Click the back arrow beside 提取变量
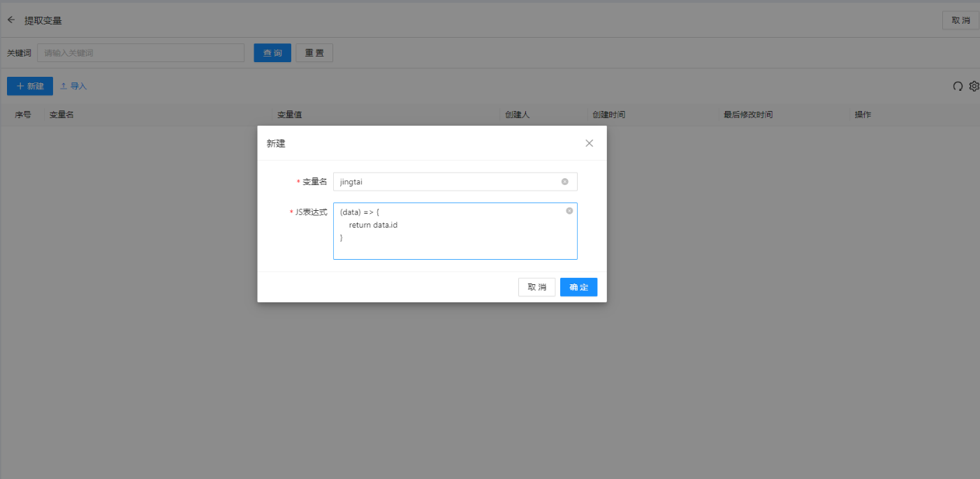The width and height of the screenshot is (980, 479). click(x=10, y=20)
